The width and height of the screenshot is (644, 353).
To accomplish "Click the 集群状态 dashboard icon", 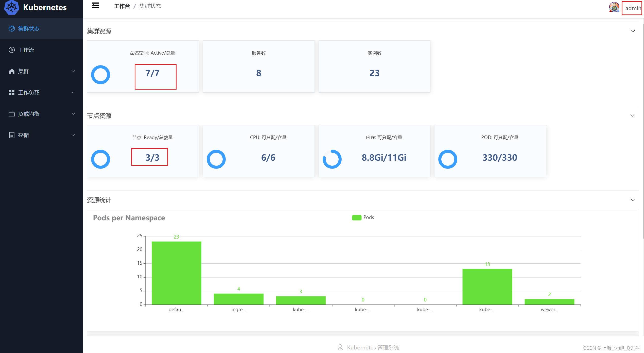I will pos(12,28).
